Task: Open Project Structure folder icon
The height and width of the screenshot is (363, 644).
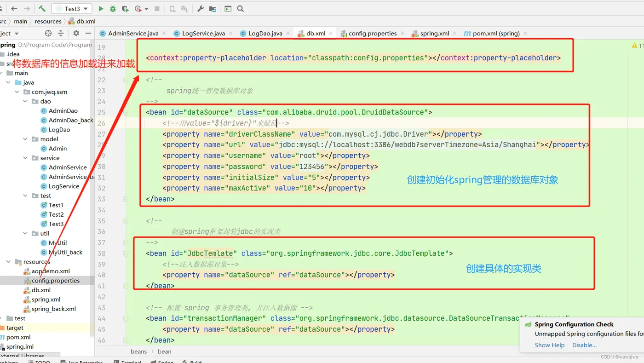Action: point(213,9)
